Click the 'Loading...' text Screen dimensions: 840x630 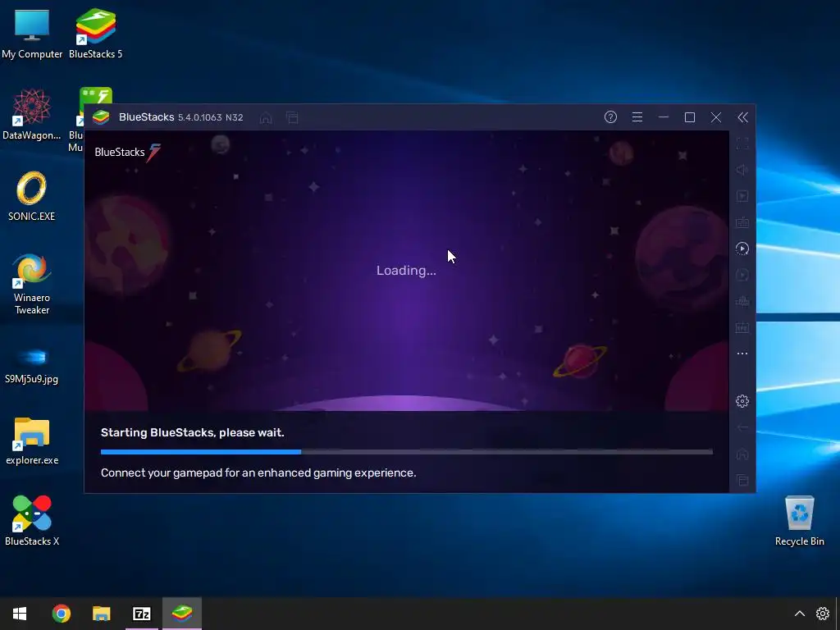(406, 271)
